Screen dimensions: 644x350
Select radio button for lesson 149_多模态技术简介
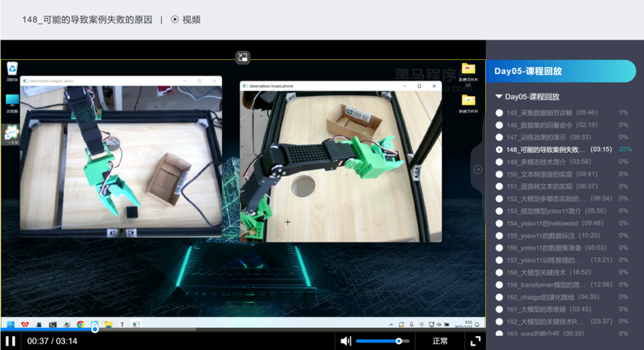(x=499, y=162)
